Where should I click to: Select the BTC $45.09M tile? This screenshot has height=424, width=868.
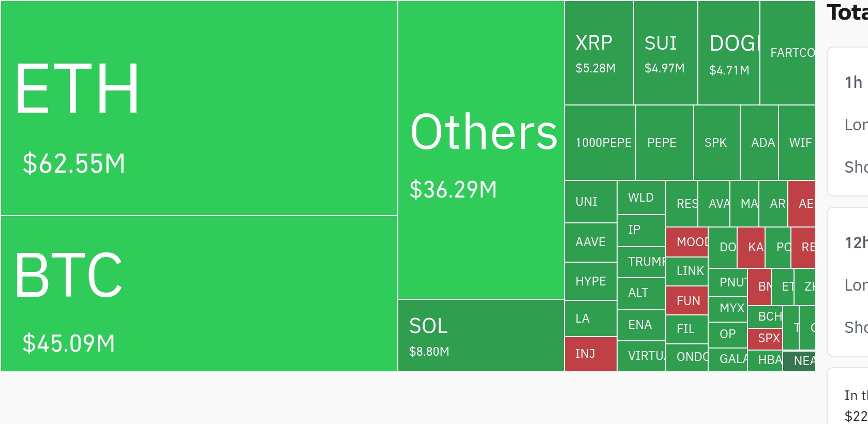click(x=199, y=294)
